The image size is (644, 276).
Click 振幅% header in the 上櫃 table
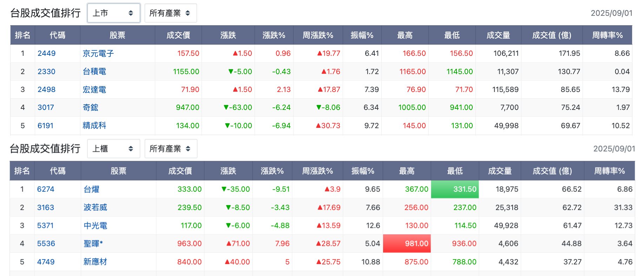coord(363,171)
